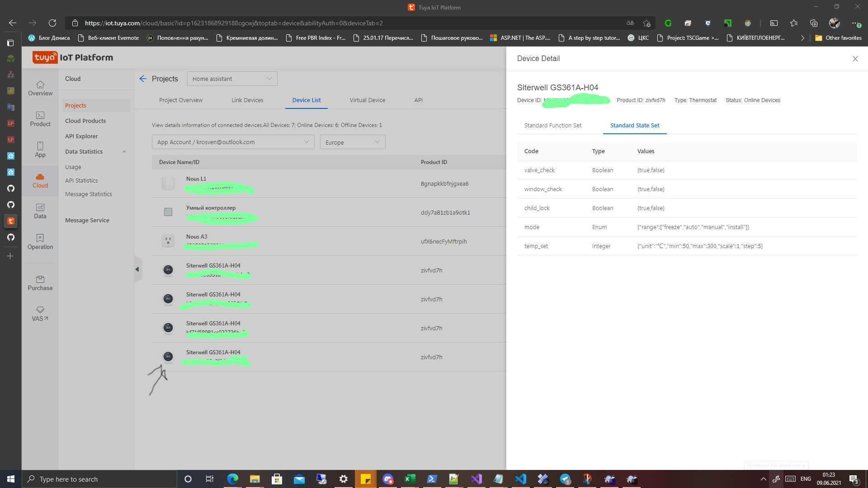Close the Device Detail panel
The width and height of the screenshot is (868, 488).
pyautogui.click(x=855, y=59)
